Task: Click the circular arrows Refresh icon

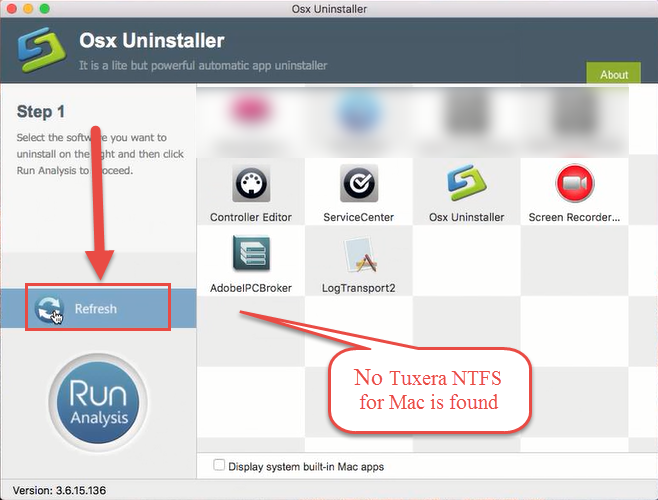Action: coord(48,309)
